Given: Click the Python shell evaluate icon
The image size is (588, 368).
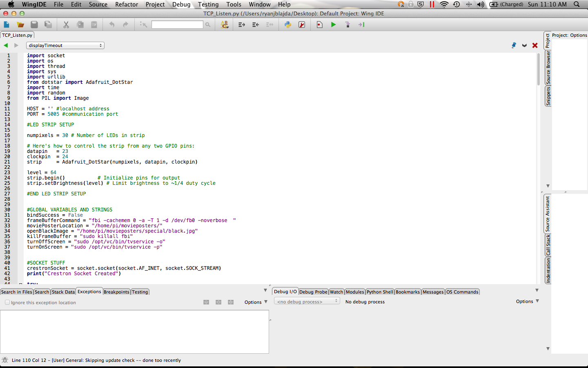Looking at the screenshot, I should (x=288, y=25).
